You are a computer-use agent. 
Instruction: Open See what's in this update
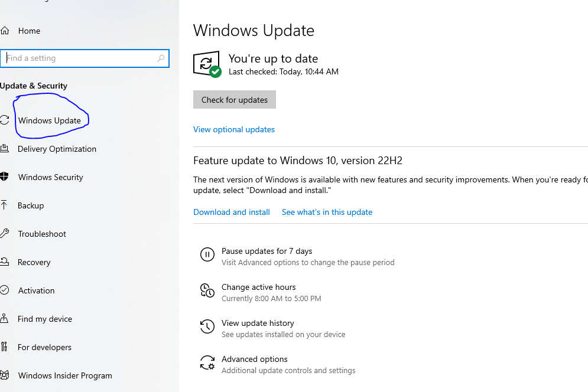tap(327, 212)
